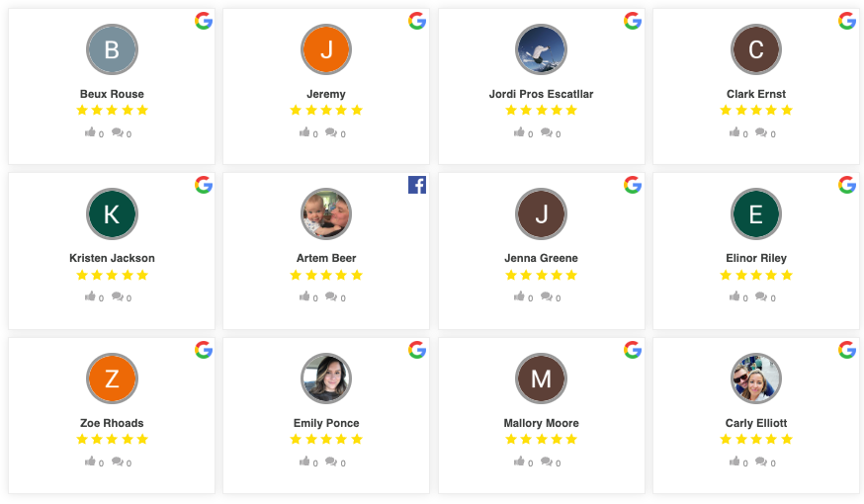
Task: Click the comment bubble on Carly Elliott's review
Action: 761,462
